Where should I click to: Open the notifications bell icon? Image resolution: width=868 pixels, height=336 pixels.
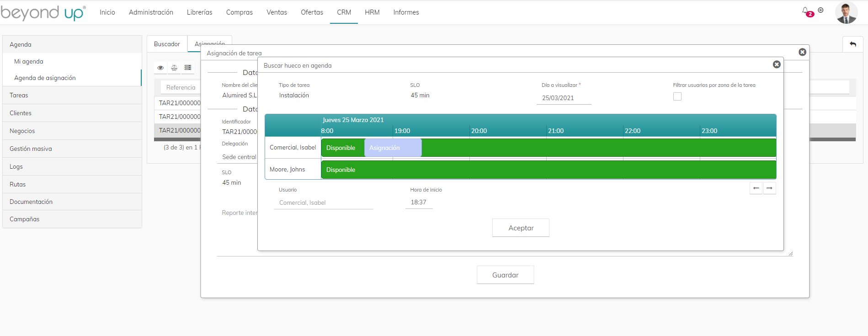point(805,11)
